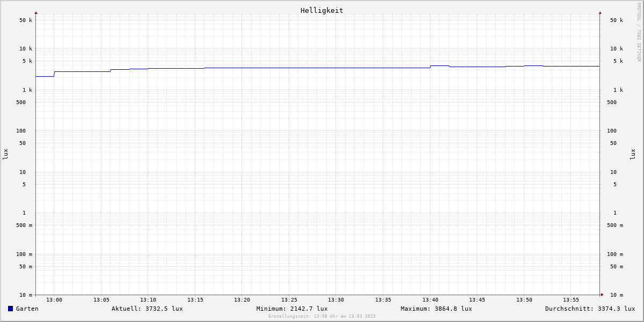Screen dimensions: 644x322
Task: Select the Minimum: 2142.7 lux value
Action: point(292,309)
